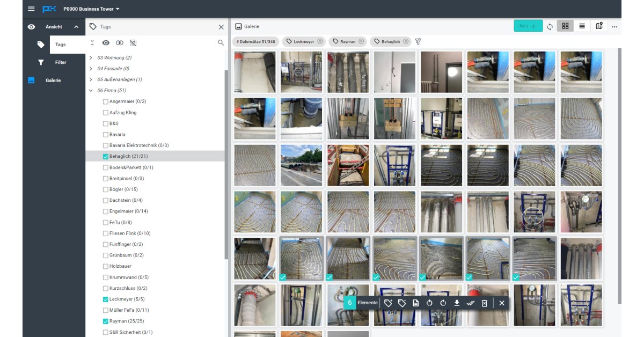The width and height of the screenshot is (644, 337).
Task: Toggle tag visibility with the eye icon
Action: tap(106, 42)
